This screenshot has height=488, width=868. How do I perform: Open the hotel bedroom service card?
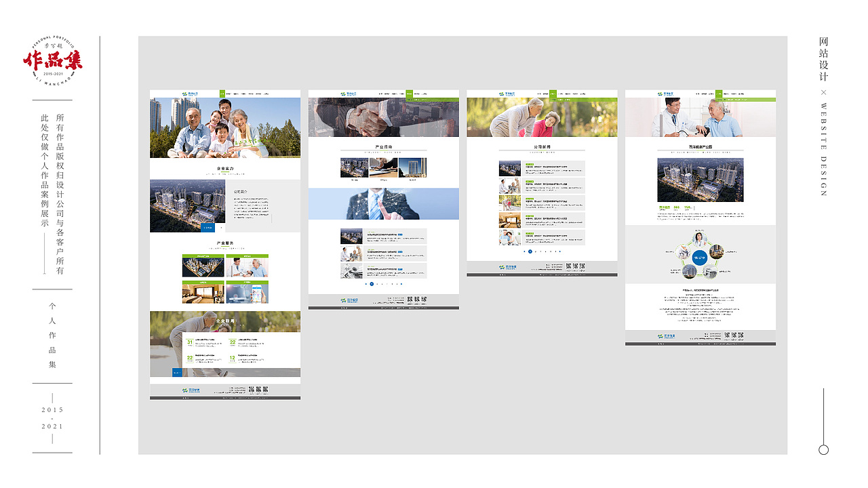point(203,291)
